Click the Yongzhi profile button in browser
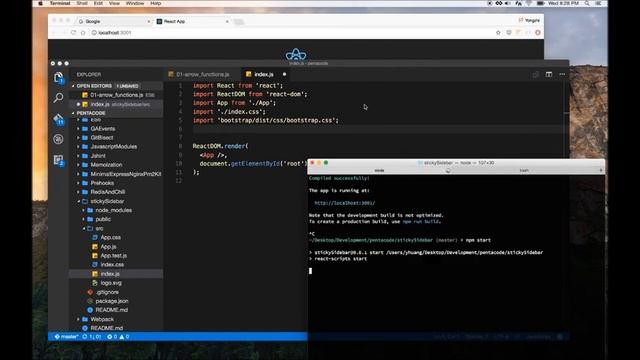Screen dimensions: 640x360 pyautogui.click(x=529, y=20)
